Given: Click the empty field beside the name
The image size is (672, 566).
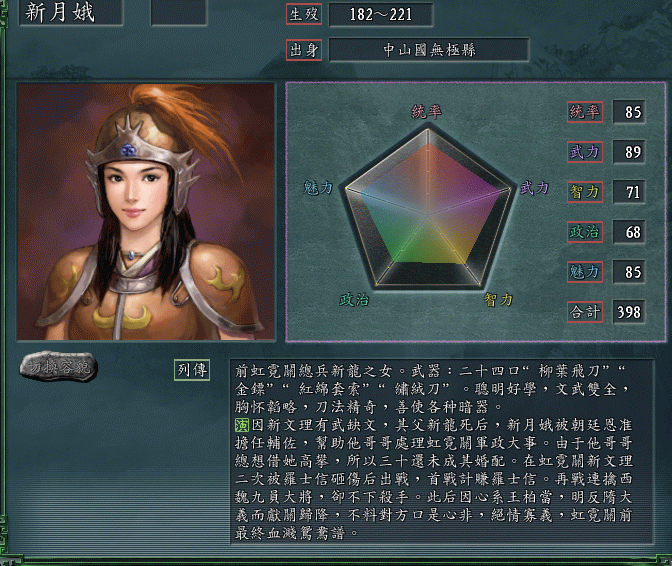Looking at the screenshot, I should 179,12.
